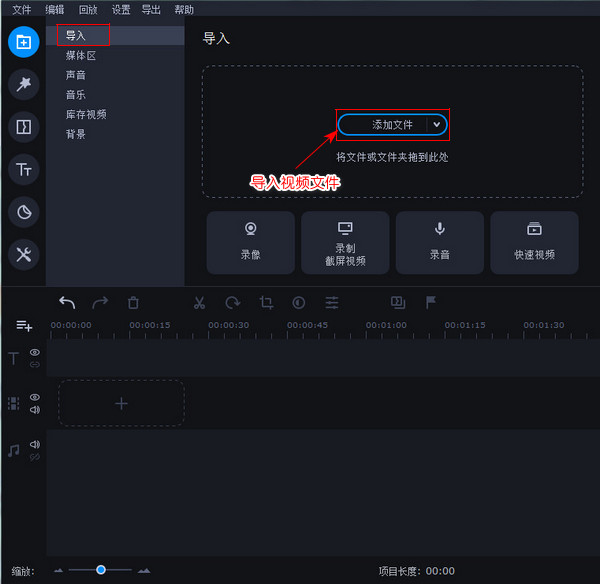
Task: Click the 00:01:30 mark on timeline ruler
Action: 544,325
